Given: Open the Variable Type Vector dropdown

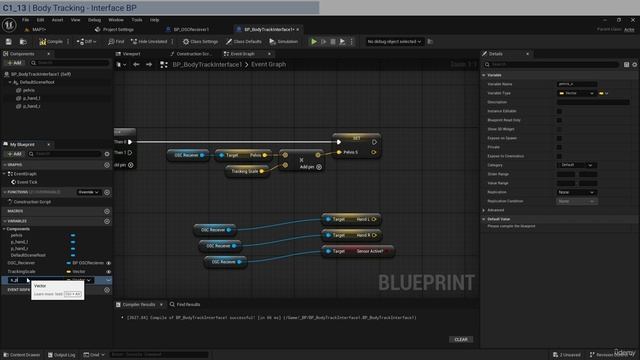Looking at the screenshot, I should pyautogui.click(x=576, y=93).
